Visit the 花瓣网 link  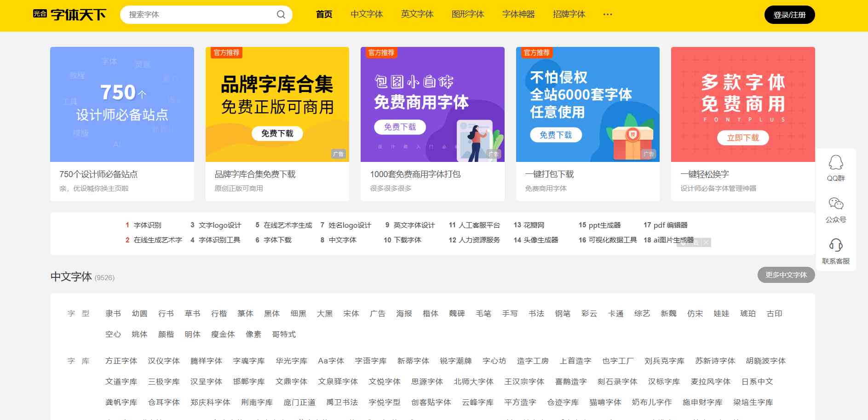pos(534,225)
